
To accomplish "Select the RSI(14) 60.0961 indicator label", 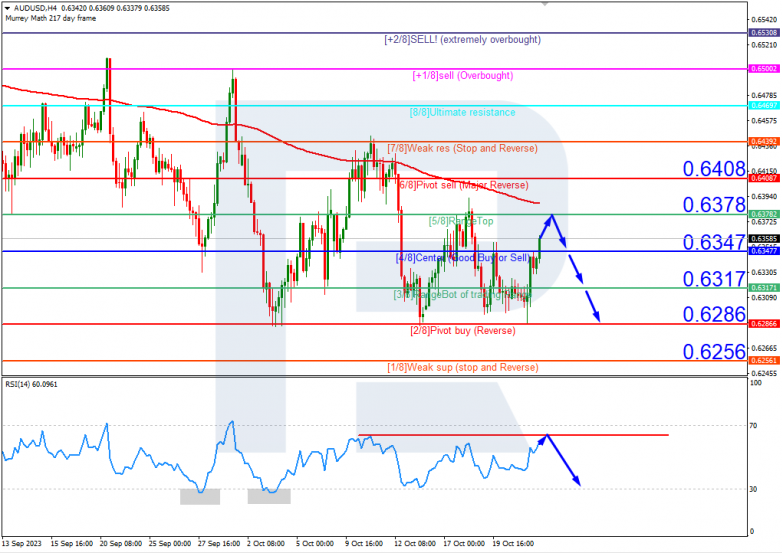I will [31, 384].
